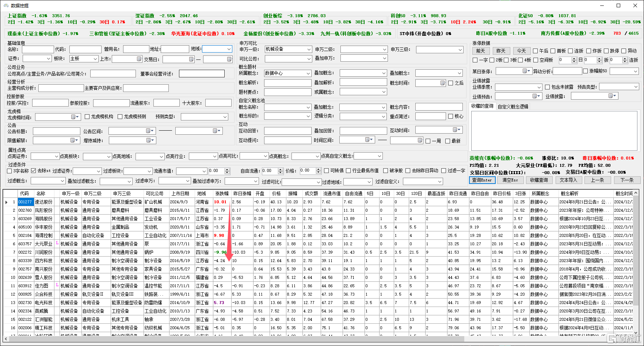Image resolution: width=644 pixels, height=346 pixels.
Task: Click the 查询Enter button
Action: pyautogui.click(x=482, y=180)
